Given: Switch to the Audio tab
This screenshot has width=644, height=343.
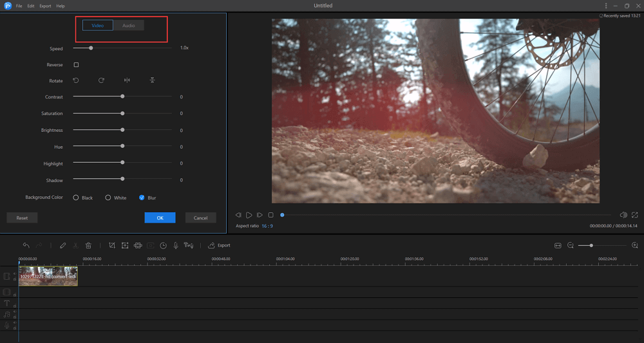Looking at the screenshot, I should [x=129, y=26].
